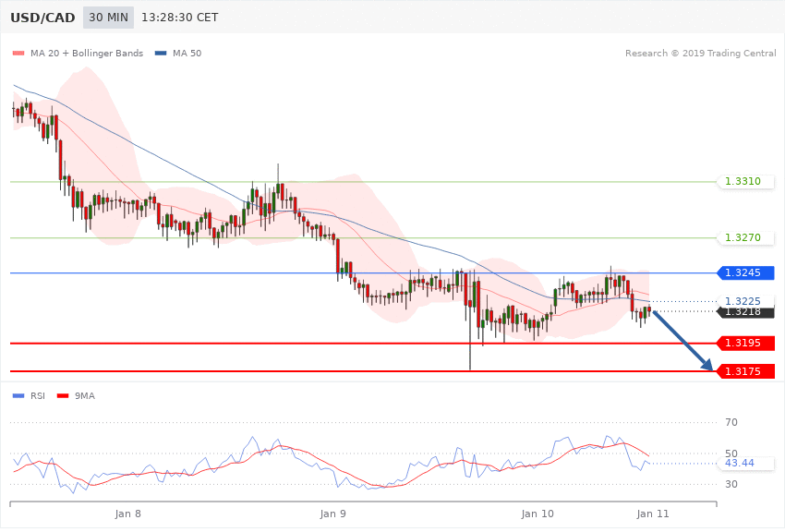Click the RSI 70 axis label
Image resolution: width=785 pixels, height=532 pixels.
731,422
